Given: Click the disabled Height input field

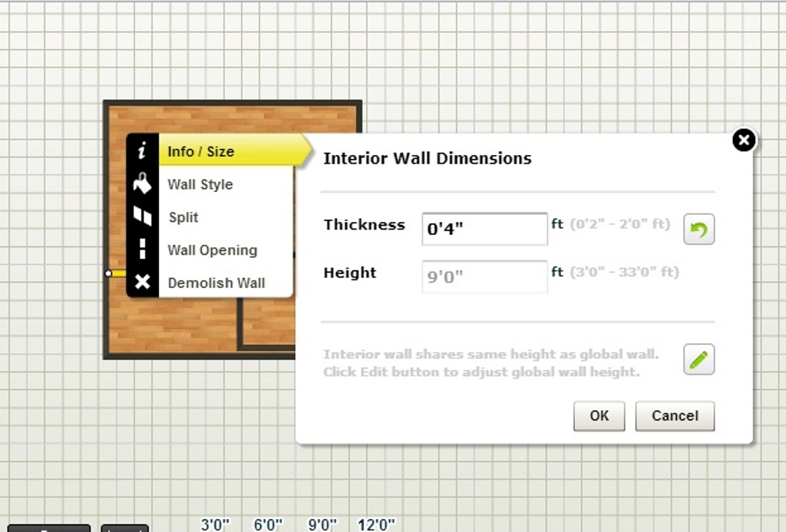Looking at the screenshot, I should click(485, 277).
